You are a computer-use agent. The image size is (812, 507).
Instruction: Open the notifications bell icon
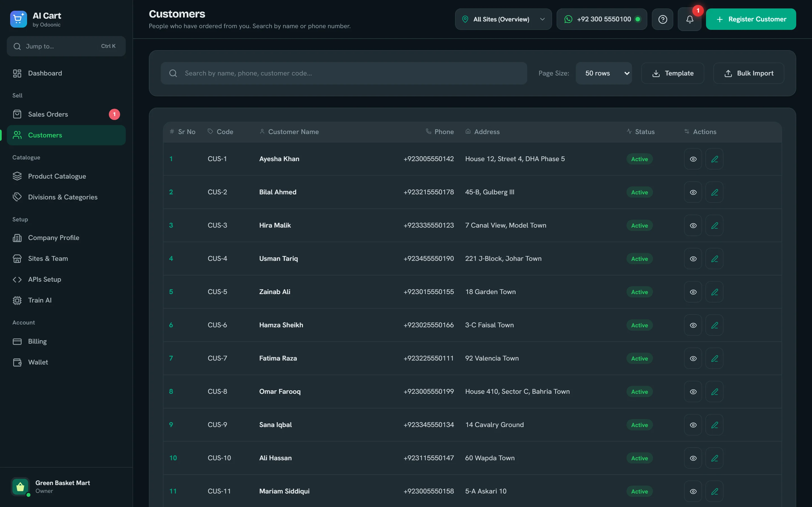[x=689, y=19]
